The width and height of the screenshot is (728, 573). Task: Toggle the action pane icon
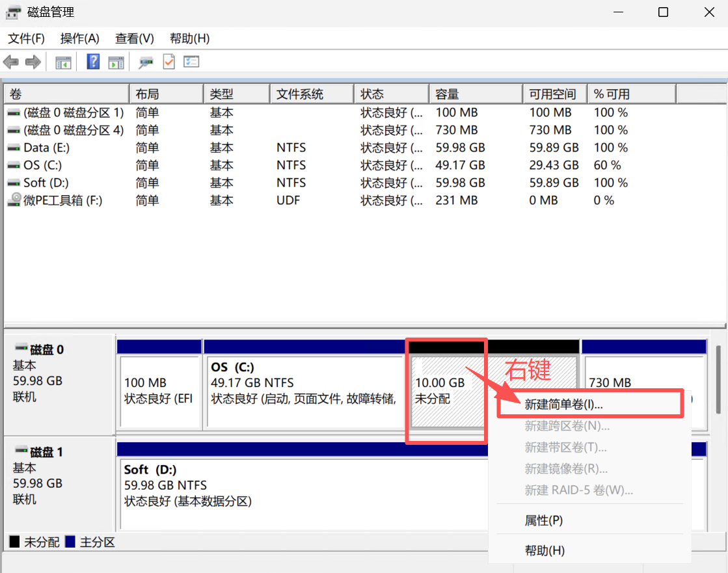tap(115, 62)
